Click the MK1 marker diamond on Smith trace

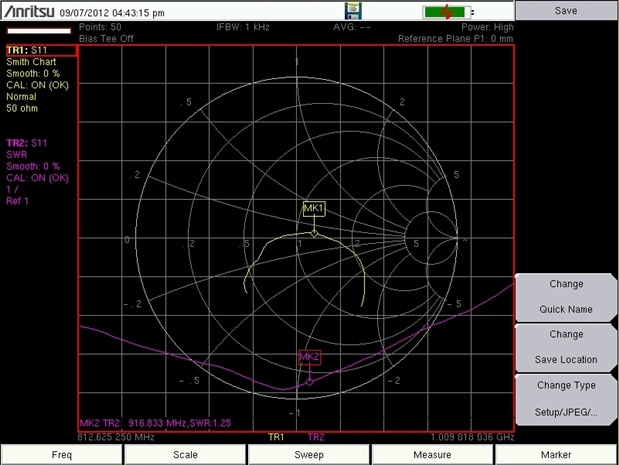tap(314, 233)
